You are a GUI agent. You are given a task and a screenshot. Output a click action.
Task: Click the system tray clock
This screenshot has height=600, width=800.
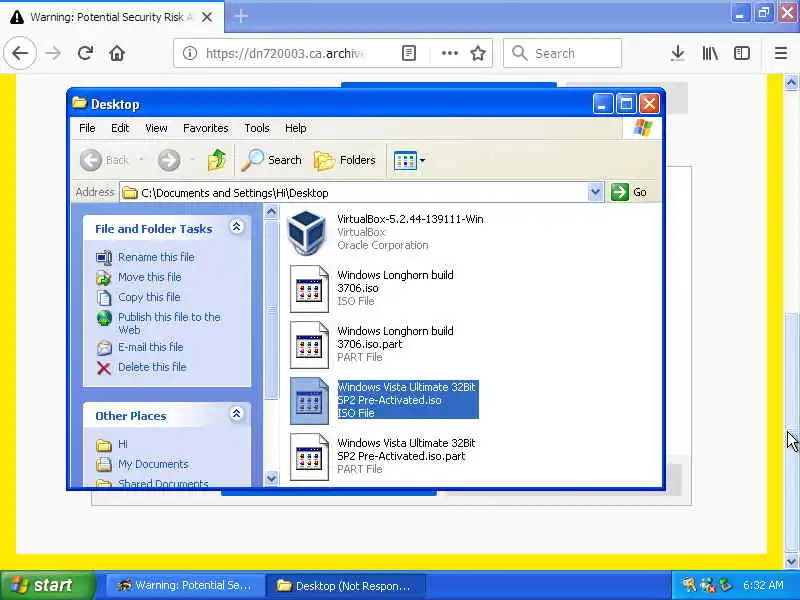coord(763,585)
